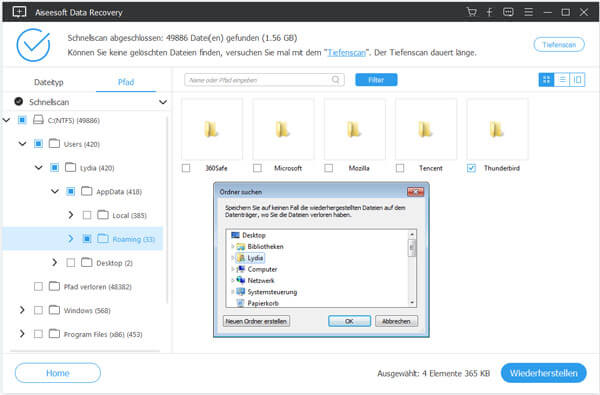Click Abbrechen in folder dialog
This screenshot has height=395, width=600.
click(396, 321)
